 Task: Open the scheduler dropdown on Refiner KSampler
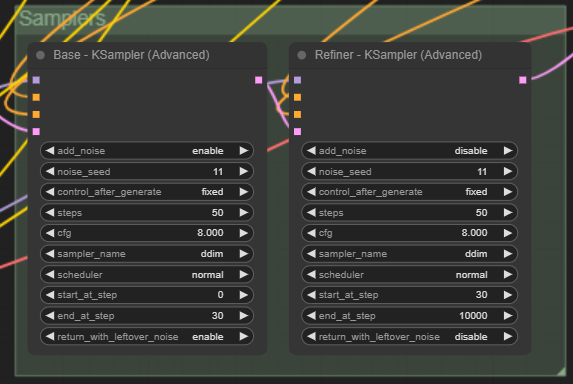coord(409,274)
